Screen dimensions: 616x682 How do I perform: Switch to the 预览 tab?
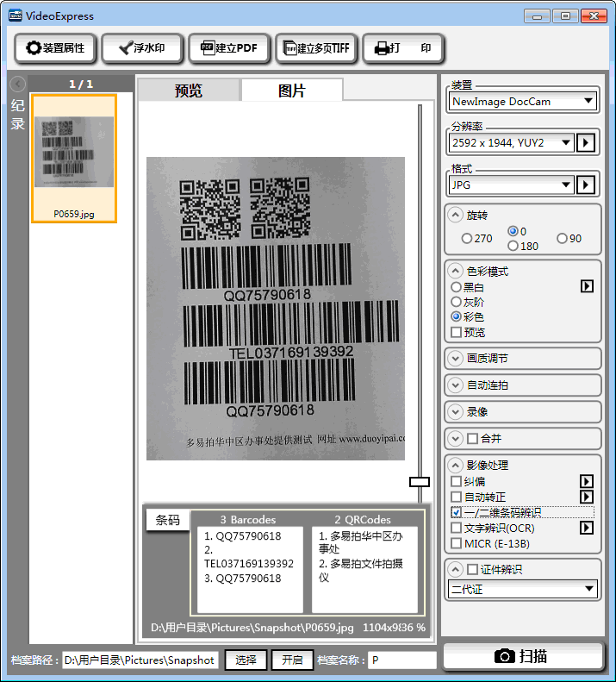(x=188, y=90)
